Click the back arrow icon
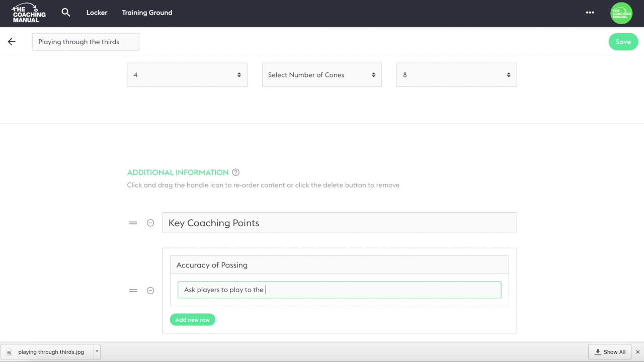This screenshot has width=644, height=362. pos(12,42)
